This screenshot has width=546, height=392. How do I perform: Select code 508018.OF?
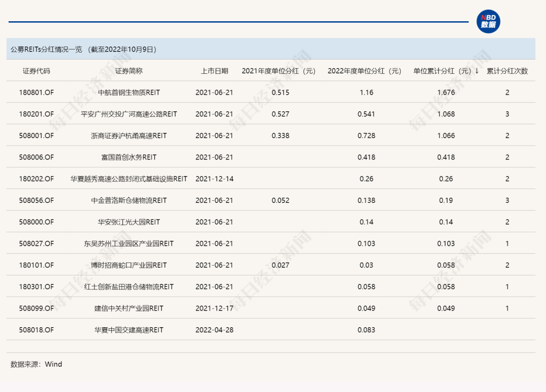[x=36, y=330]
